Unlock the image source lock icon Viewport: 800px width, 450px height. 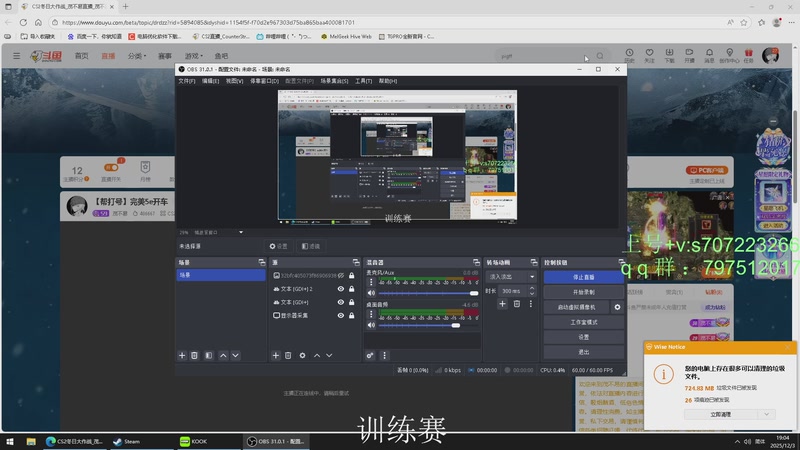click(x=352, y=276)
